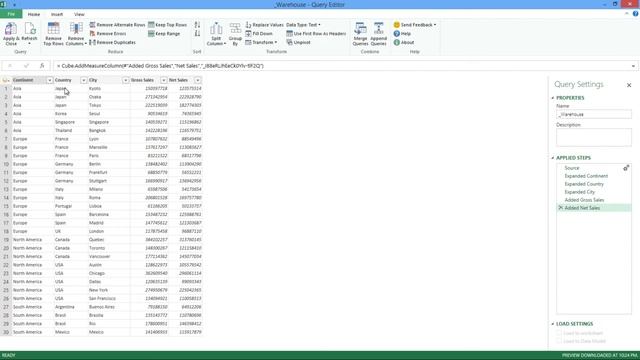Collapse the LOAD SETTINGS section

click(553, 324)
